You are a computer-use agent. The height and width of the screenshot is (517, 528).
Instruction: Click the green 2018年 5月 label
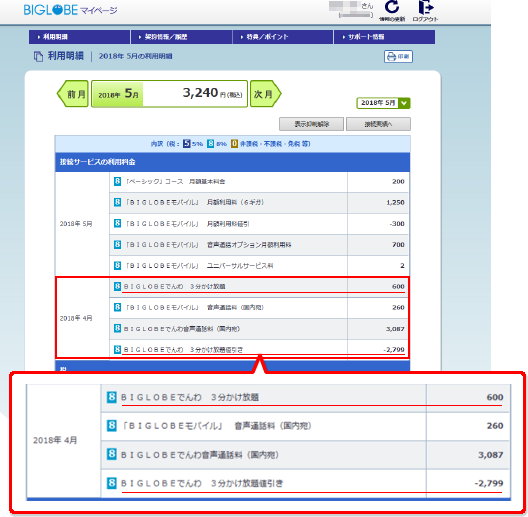coord(118,94)
